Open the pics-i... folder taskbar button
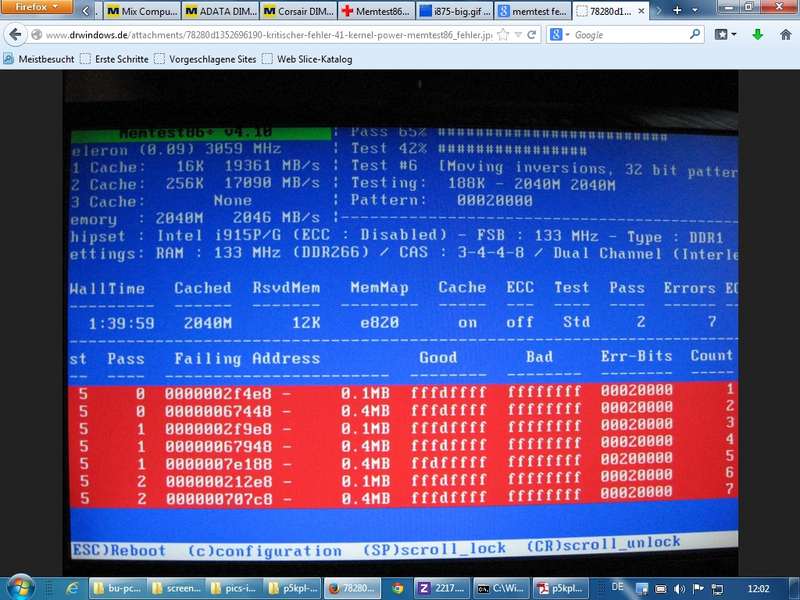The image size is (800, 600). (x=235, y=588)
